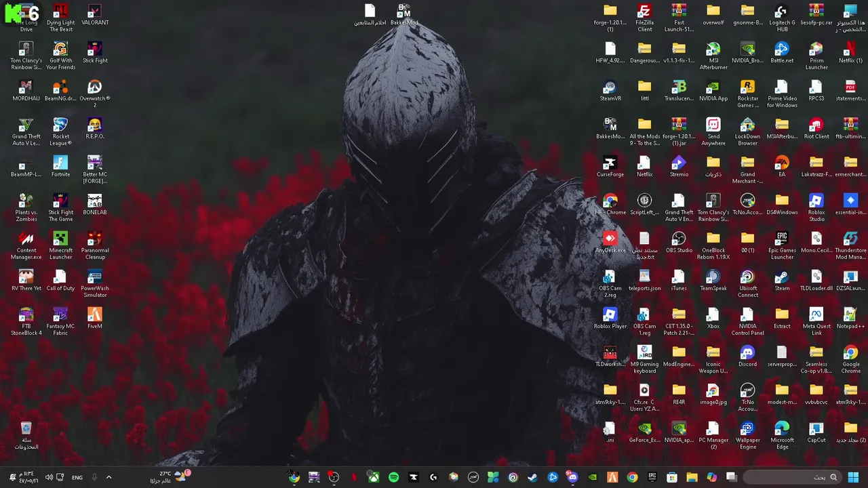Open the Riot Client desktop shortcut
Screen dimensions: 868x488
point(816,129)
